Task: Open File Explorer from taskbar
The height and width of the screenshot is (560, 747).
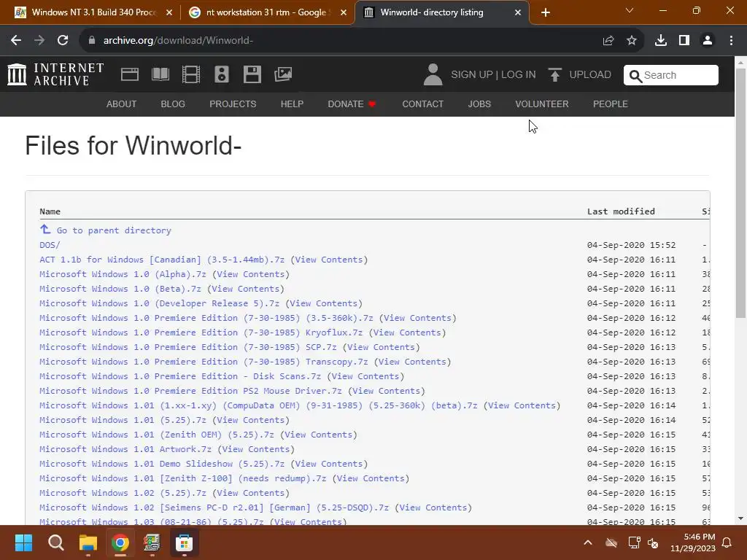Action: (x=88, y=542)
